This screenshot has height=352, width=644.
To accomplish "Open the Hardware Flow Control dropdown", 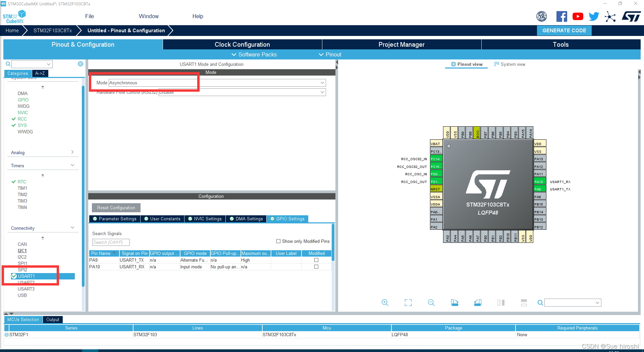I will tap(242, 92).
